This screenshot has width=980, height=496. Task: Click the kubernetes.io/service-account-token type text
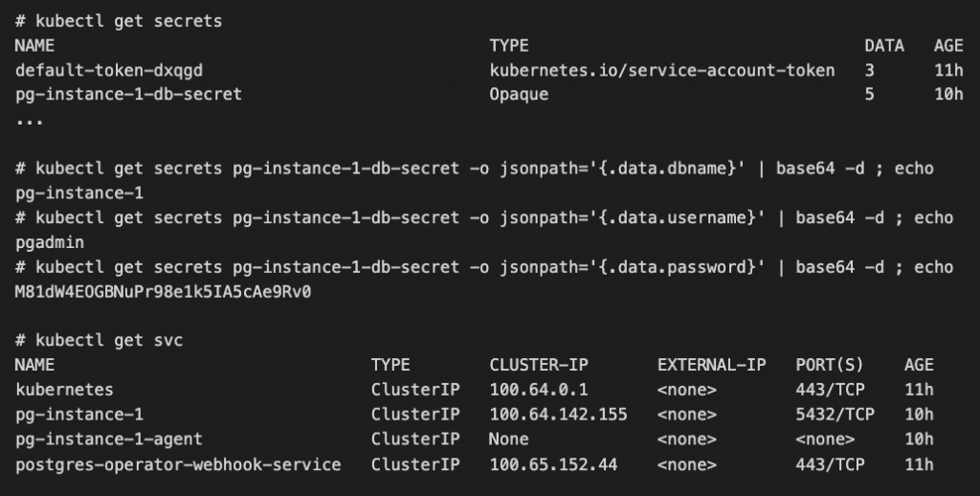(661, 70)
